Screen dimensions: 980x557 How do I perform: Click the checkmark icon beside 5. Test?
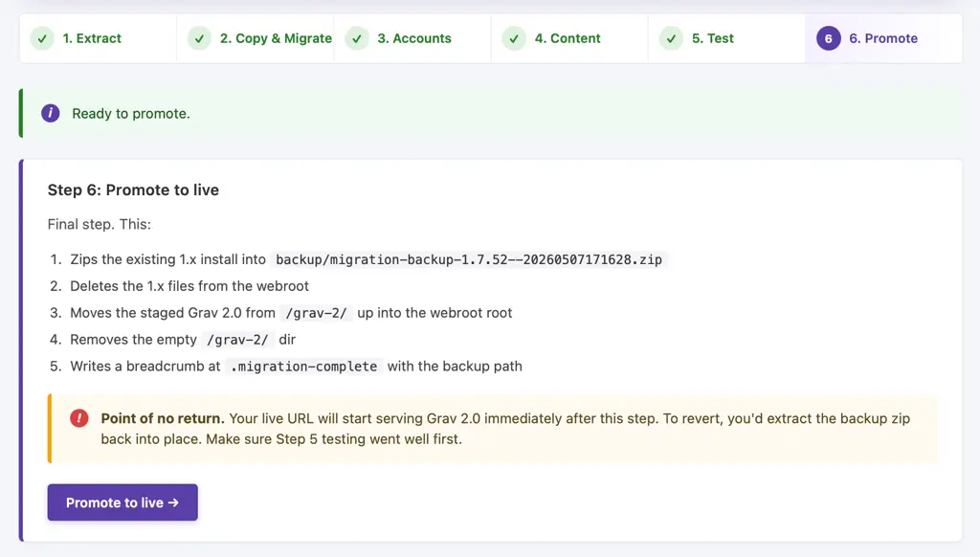pos(671,38)
